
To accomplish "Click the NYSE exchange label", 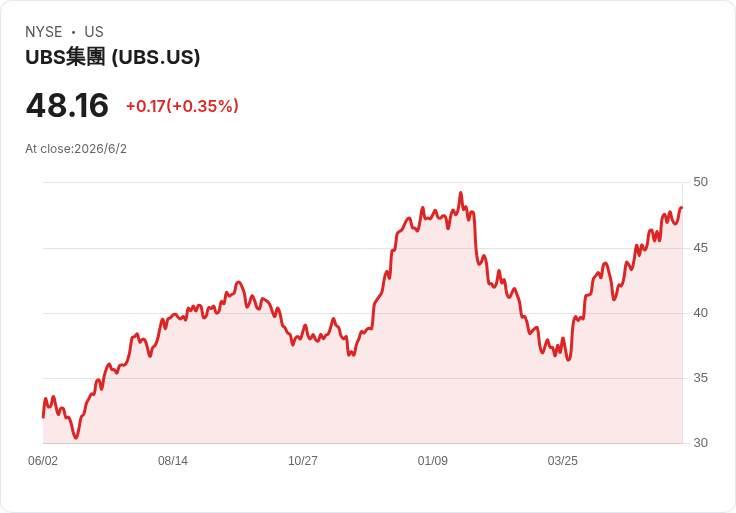I will coord(44,32).
